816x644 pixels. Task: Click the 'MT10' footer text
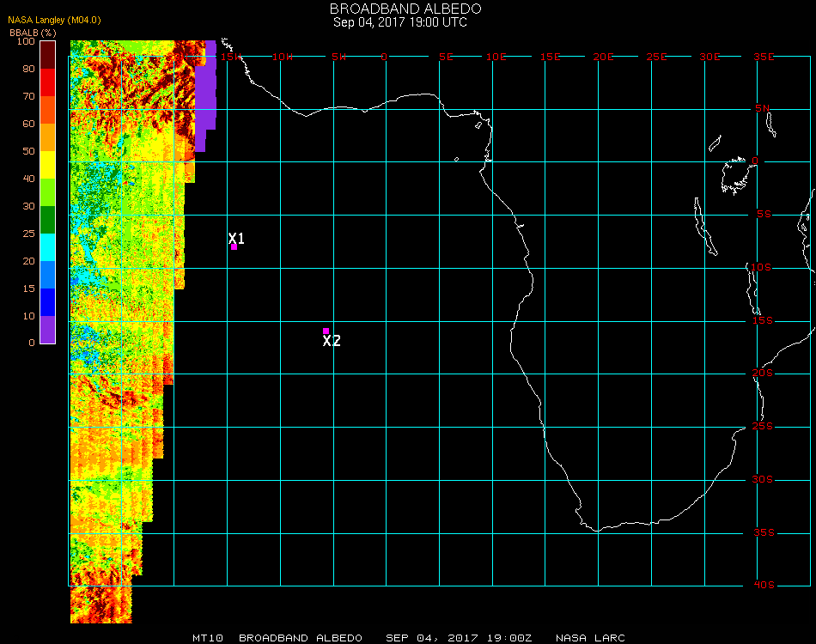(x=208, y=638)
